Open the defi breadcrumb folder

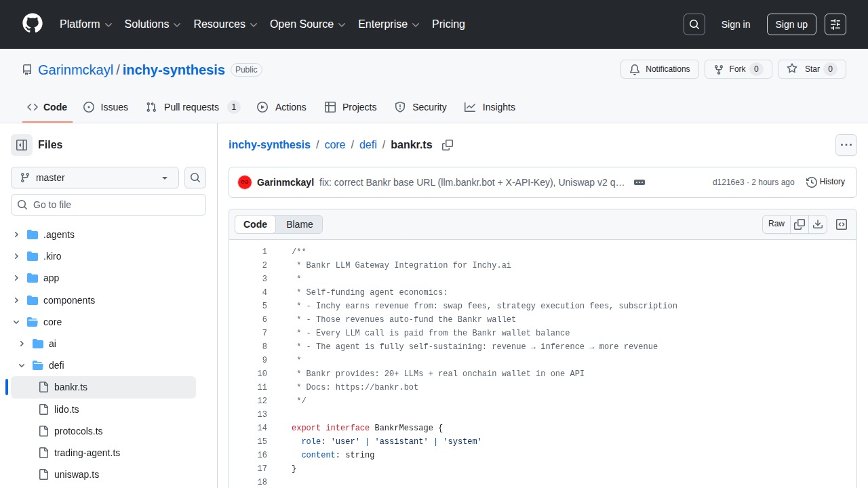[x=368, y=145]
